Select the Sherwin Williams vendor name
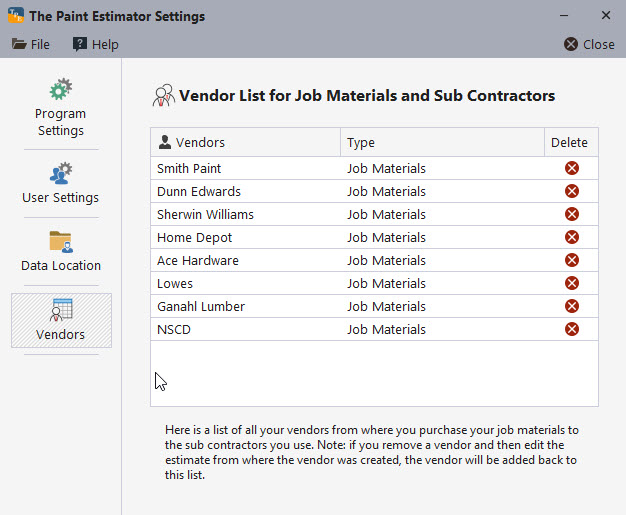 205,215
